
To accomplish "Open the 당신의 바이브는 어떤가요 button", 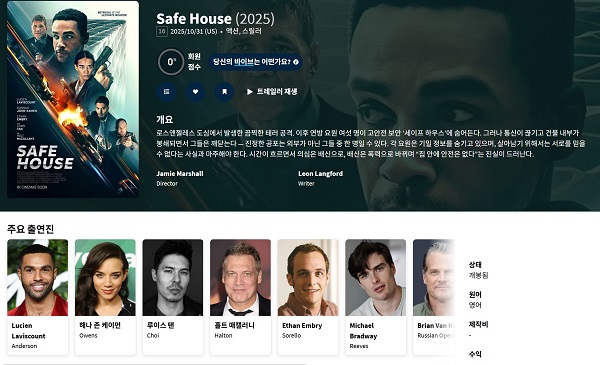I will 256,62.
